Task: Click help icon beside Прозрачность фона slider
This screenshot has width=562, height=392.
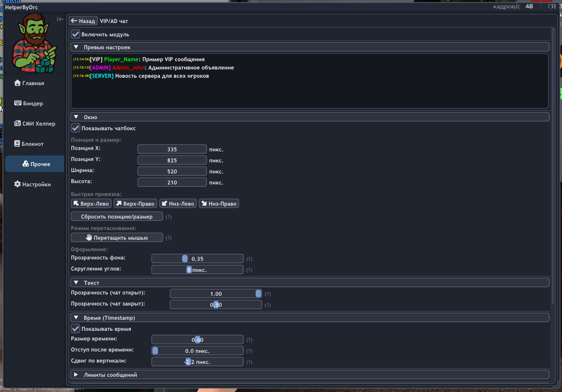Action: pyautogui.click(x=249, y=259)
